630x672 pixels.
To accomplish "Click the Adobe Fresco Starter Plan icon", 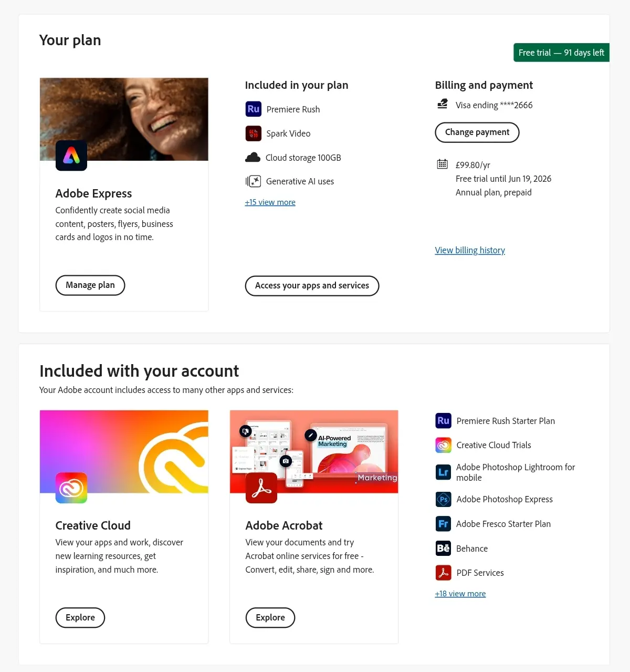I will (444, 524).
